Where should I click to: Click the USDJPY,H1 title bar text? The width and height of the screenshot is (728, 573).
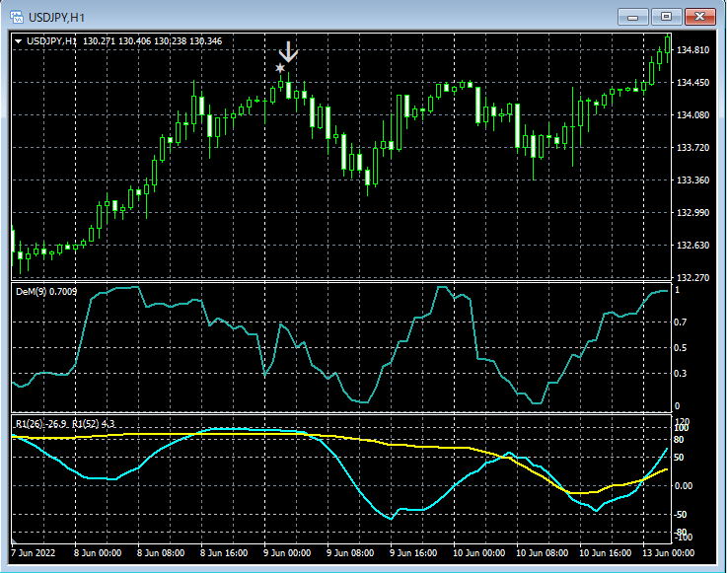click(55, 17)
